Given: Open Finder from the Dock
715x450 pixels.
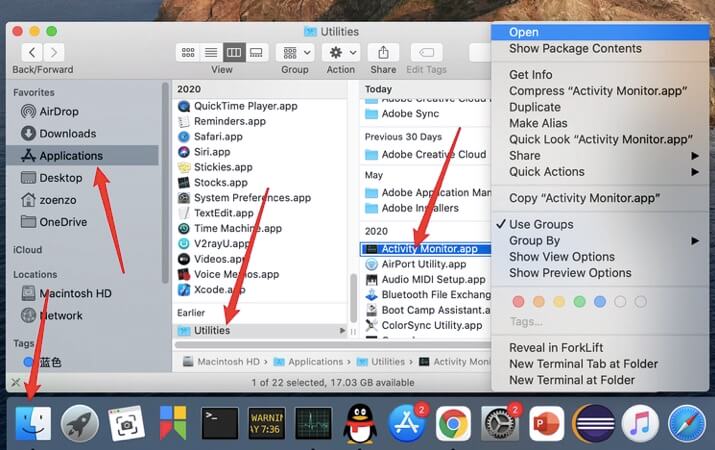Looking at the screenshot, I should 33,424.
